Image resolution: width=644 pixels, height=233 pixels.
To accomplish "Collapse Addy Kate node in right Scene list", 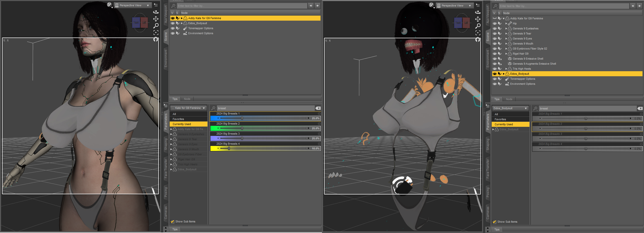I will click(x=504, y=18).
